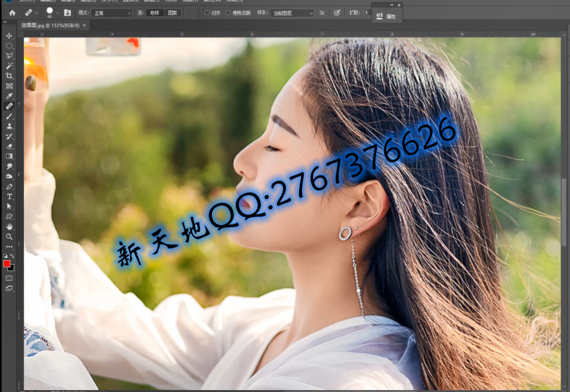Select the Clone Stamp tool

click(9, 126)
